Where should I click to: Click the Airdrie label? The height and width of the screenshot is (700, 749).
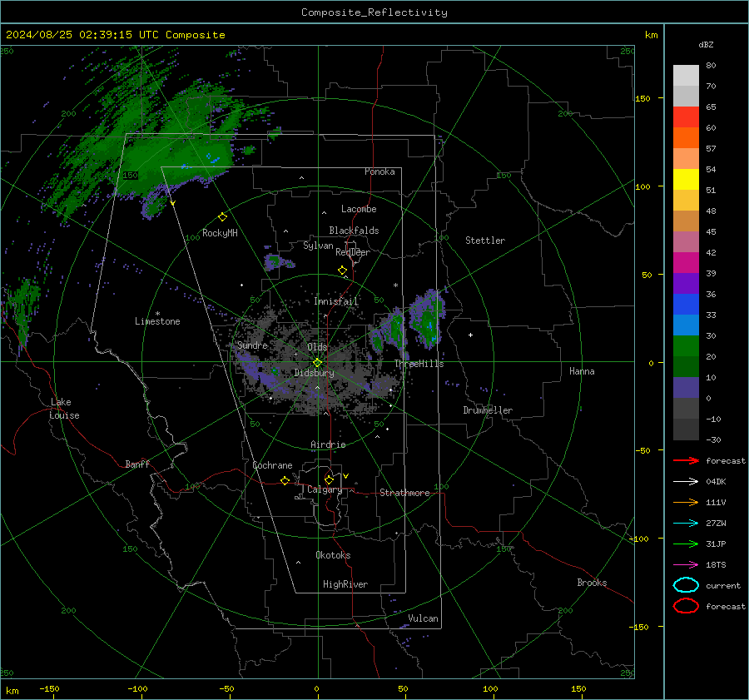tap(328, 444)
